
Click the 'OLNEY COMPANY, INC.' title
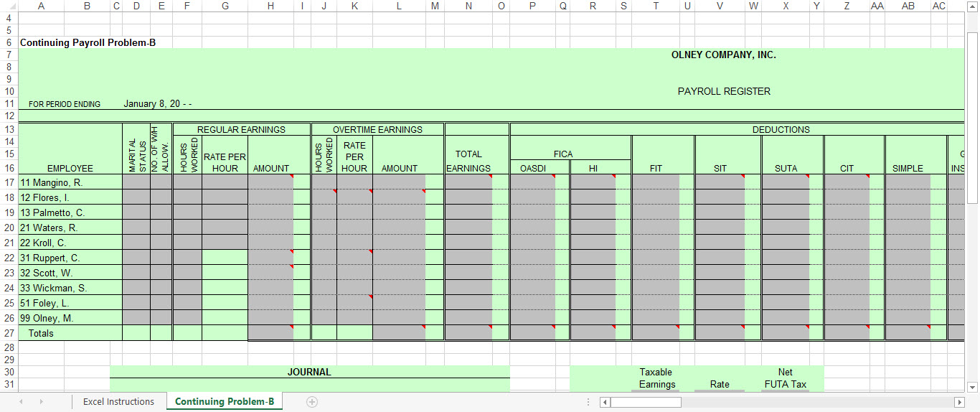pyautogui.click(x=723, y=55)
